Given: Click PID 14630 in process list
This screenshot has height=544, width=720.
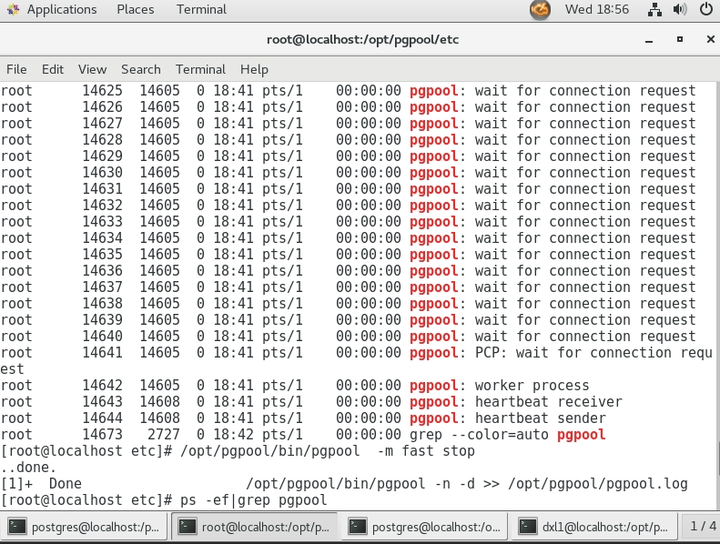Looking at the screenshot, I should click(x=102, y=173).
